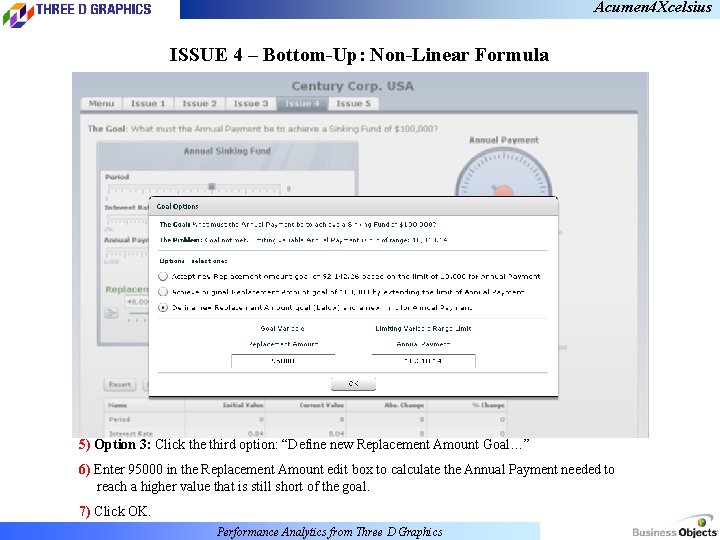Click the 'Goal Options' dialog title
The height and width of the screenshot is (540, 720).
[177, 207]
